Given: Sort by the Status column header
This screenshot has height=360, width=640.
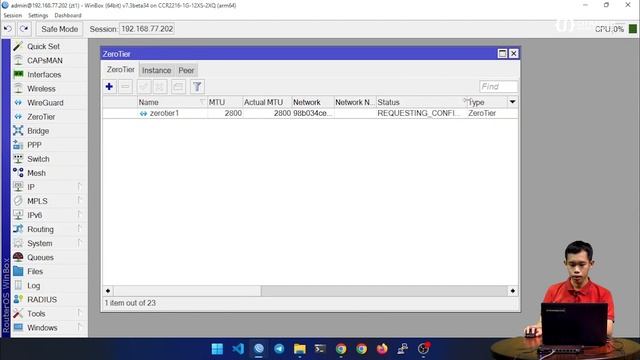Looking at the screenshot, I should click(420, 102).
